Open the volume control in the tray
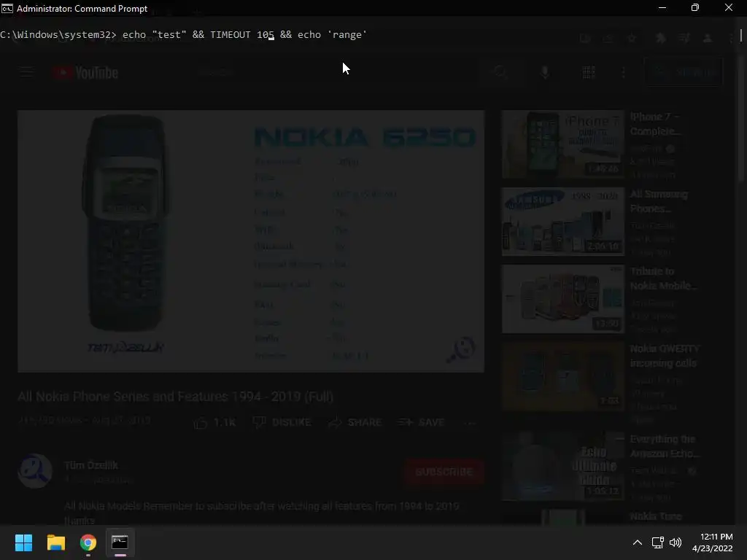Image resolution: width=747 pixels, height=560 pixels. click(675, 542)
